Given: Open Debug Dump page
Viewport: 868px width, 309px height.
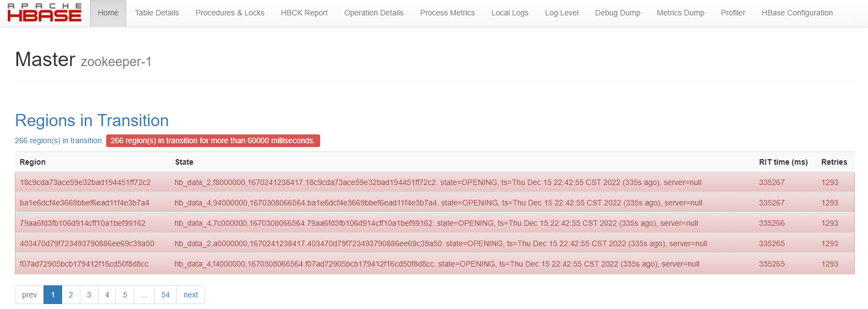Looking at the screenshot, I should [x=617, y=13].
